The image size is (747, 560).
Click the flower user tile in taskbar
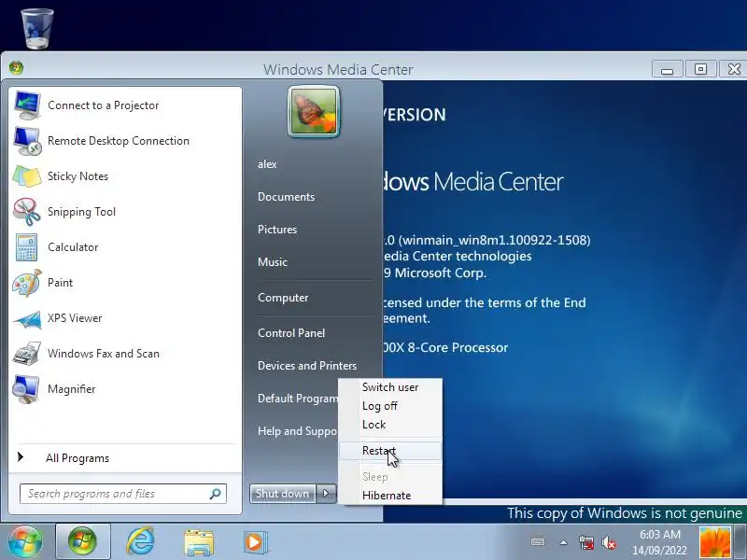pos(714,543)
